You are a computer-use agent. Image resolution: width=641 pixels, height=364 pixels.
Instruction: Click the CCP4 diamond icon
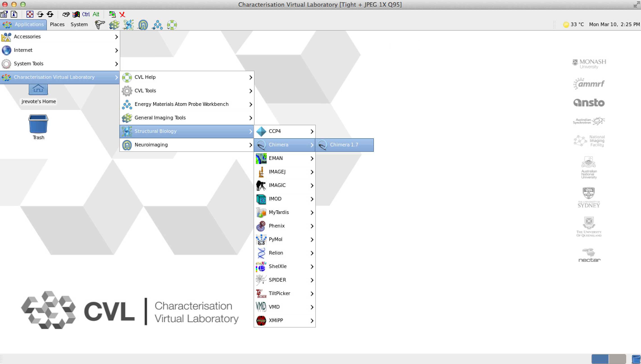click(261, 132)
